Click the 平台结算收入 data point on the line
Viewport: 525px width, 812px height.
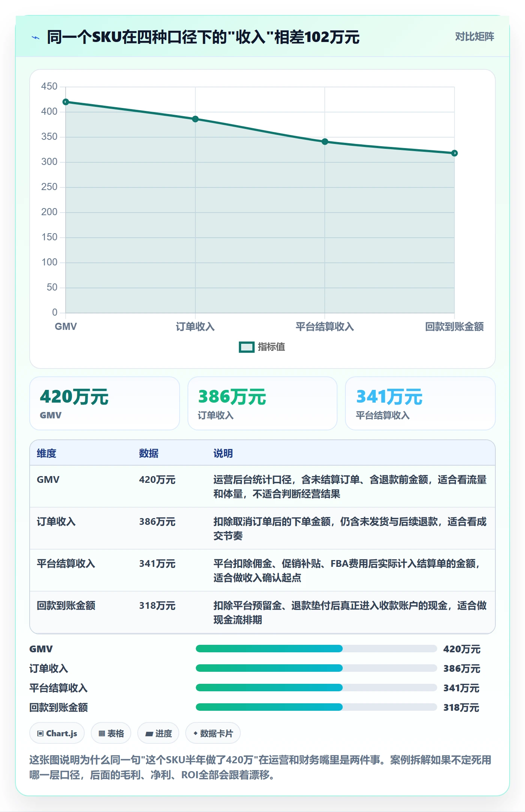[x=325, y=142]
